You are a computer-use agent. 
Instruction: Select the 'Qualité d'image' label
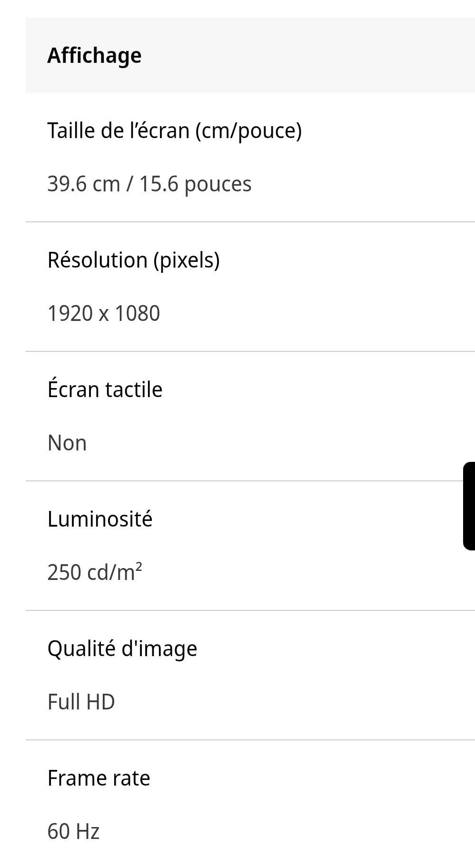[x=122, y=649]
